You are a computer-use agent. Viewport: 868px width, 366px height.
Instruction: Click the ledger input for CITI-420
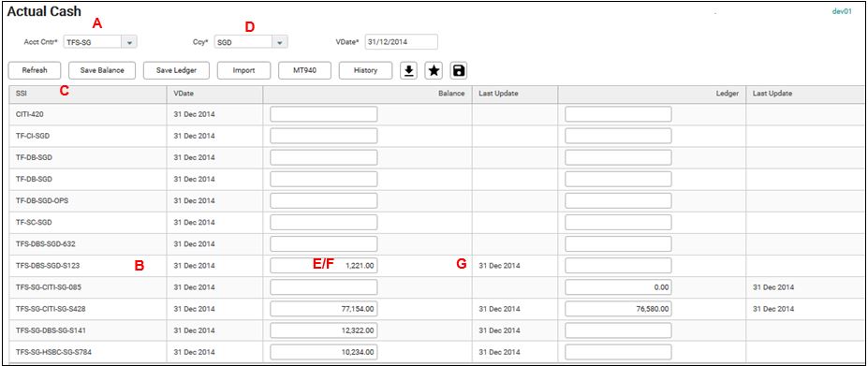618,114
